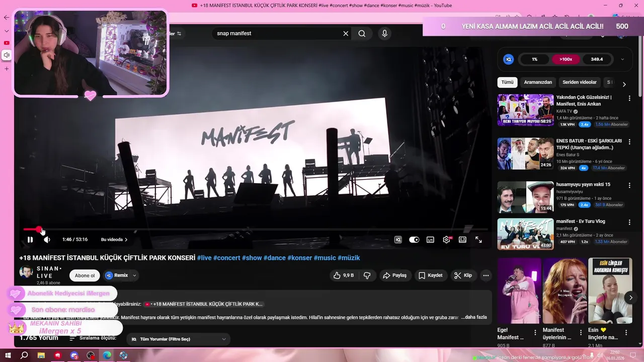Screen dimensions: 644x362
Task: Pause the video with the pause button
Action: point(30,240)
